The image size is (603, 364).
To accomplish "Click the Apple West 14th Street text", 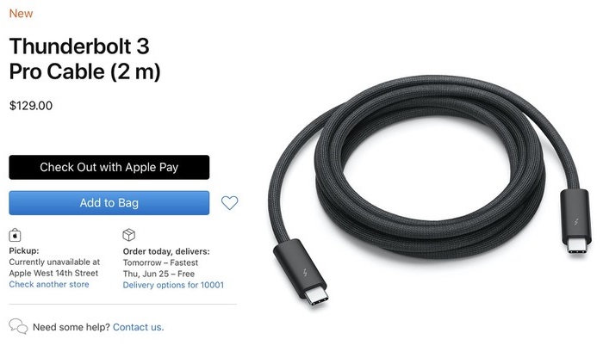I will pyautogui.click(x=53, y=273).
